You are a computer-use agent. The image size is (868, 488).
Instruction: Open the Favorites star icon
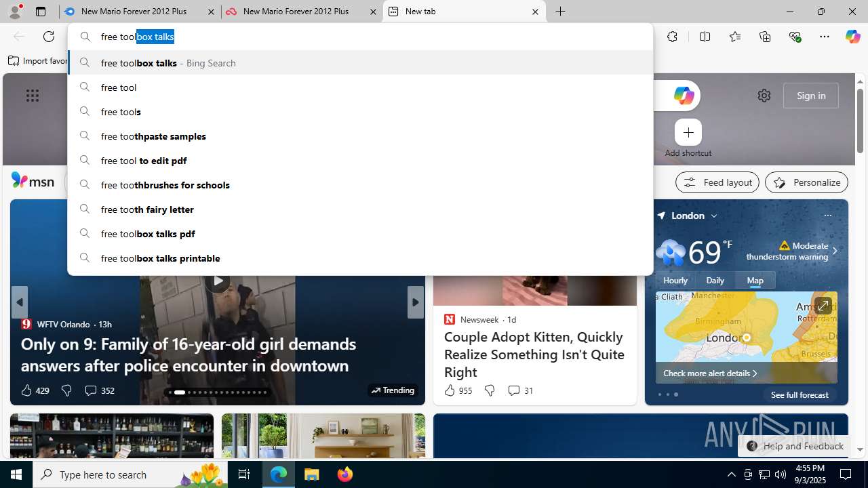(735, 37)
